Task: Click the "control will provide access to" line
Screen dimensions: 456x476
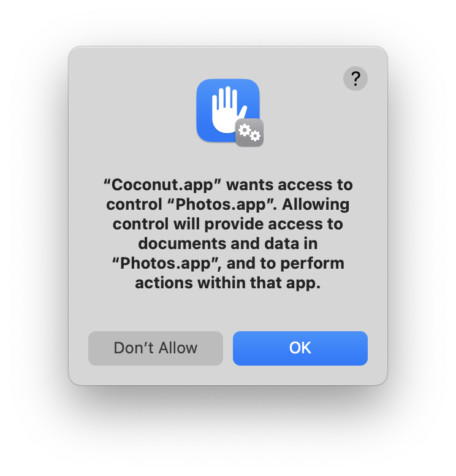Action: coord(228,224)
